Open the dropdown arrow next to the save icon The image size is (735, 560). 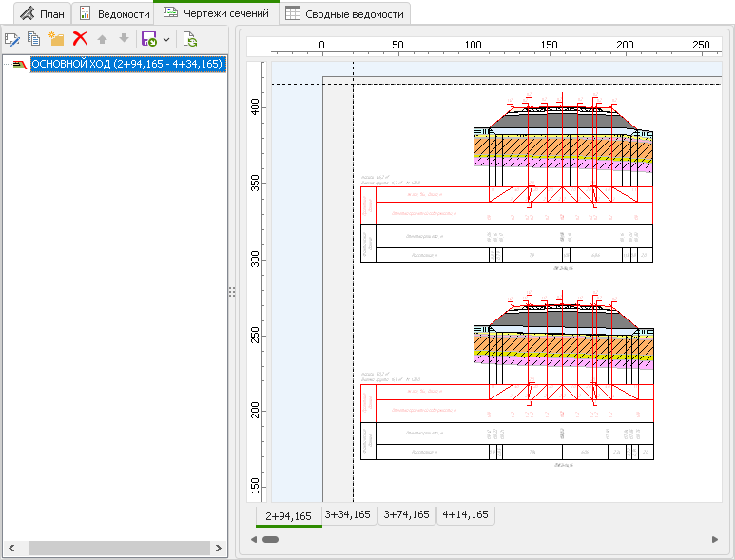[x=166, y=40]
